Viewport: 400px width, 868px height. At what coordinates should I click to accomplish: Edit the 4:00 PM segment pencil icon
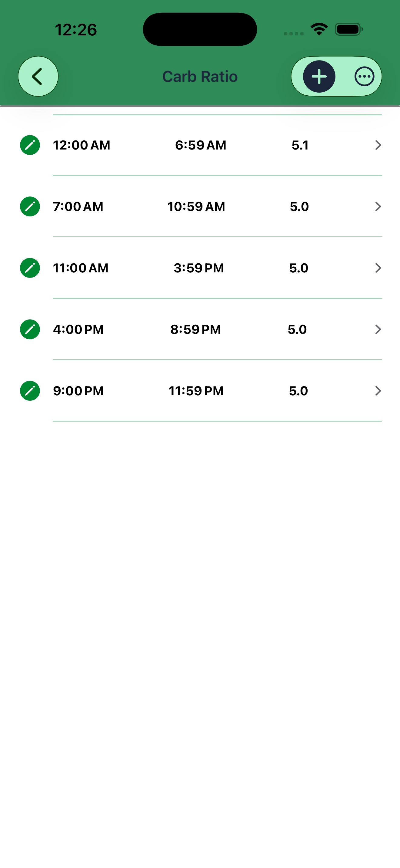tap(30, 330)
